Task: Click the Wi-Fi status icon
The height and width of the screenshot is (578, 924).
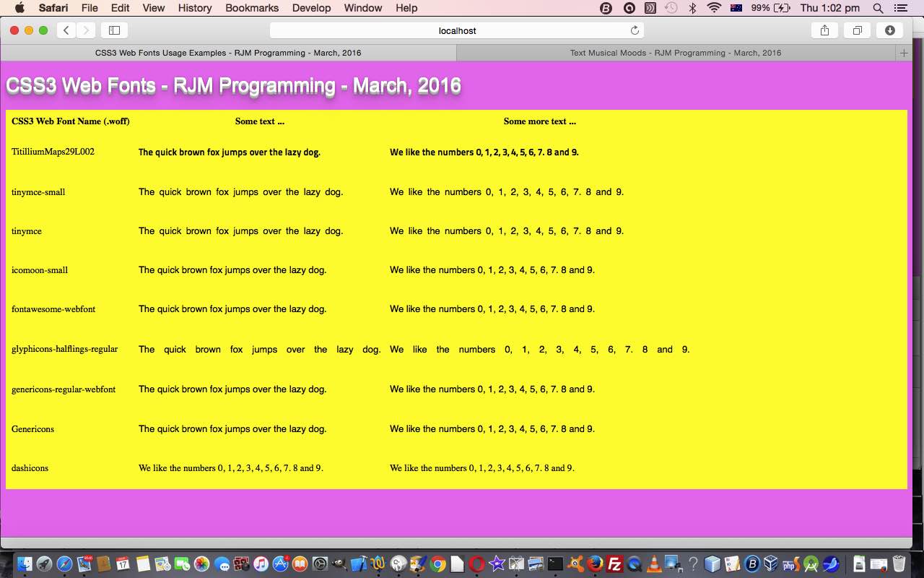Action: click(714, 8)
